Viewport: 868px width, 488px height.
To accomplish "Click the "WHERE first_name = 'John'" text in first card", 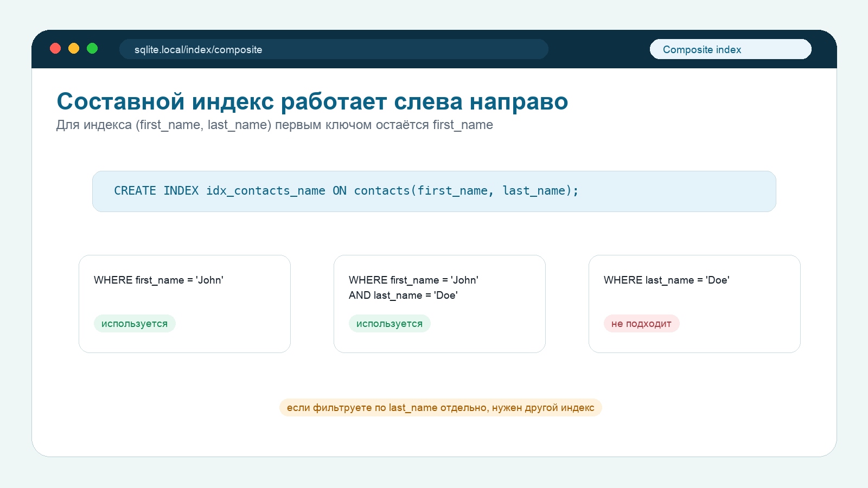I will click(158, 280).
